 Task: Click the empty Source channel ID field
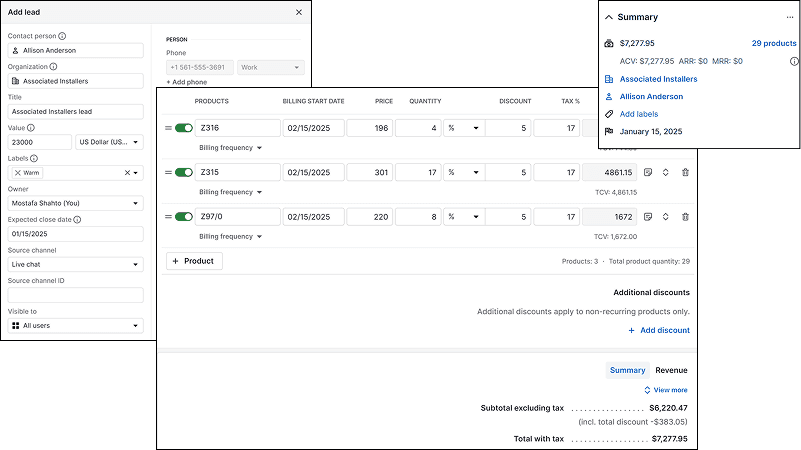(76, 295)
